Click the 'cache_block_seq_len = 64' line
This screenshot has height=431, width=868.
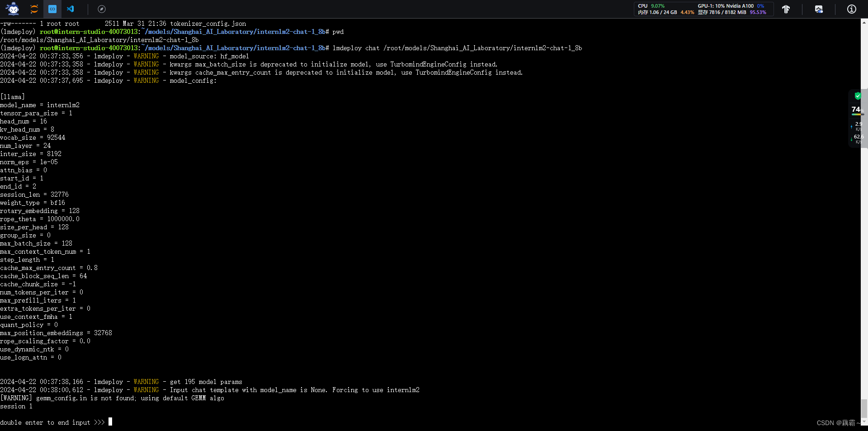click(43, 276)
